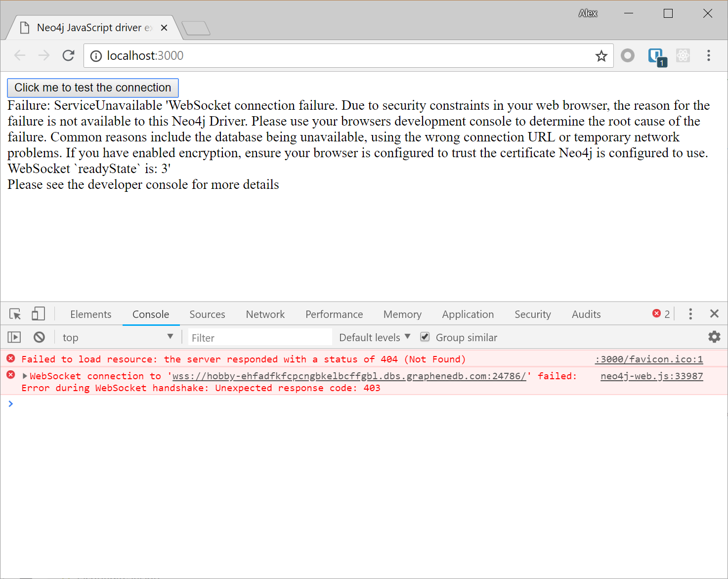Bookmark this page with the star
728x579 pixels.
coord(601,56)
